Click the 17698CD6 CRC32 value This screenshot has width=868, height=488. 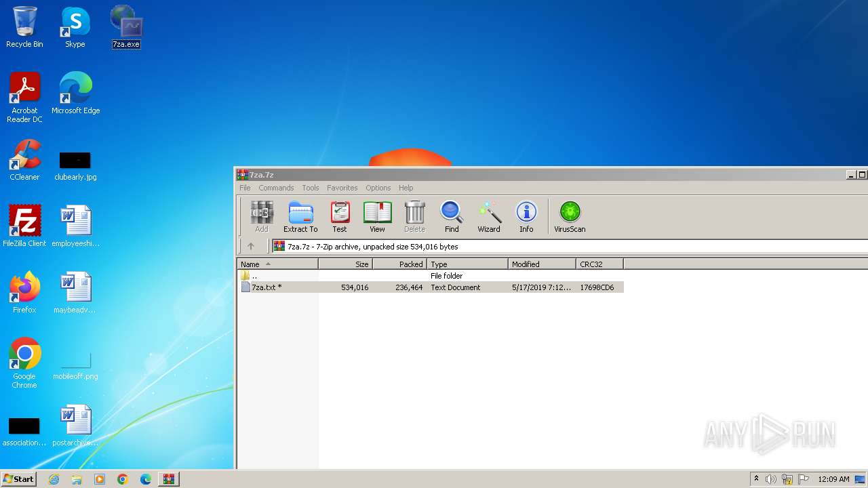click(597, 287)
